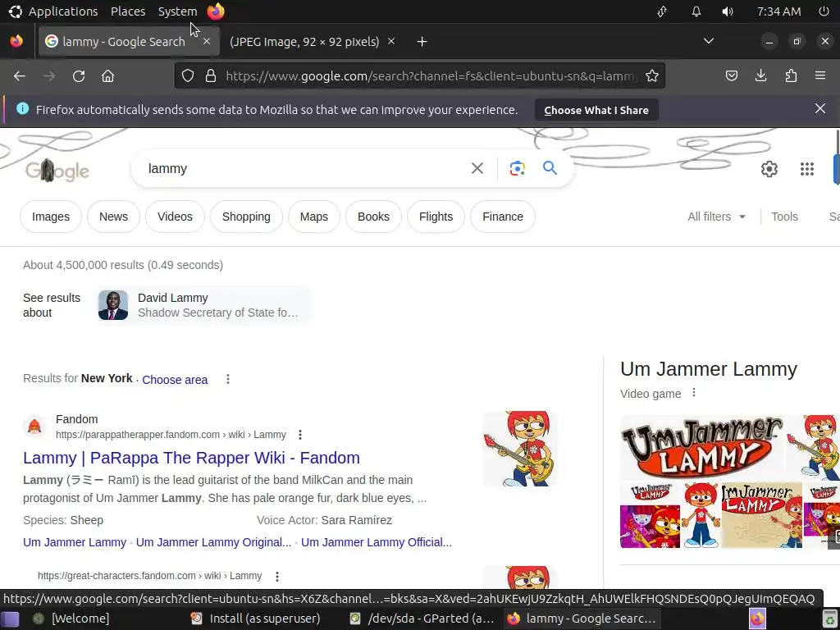List all tabs with the chevron
Screen dimensions: 840x630
pyautogui.click(x=708, y=41)
